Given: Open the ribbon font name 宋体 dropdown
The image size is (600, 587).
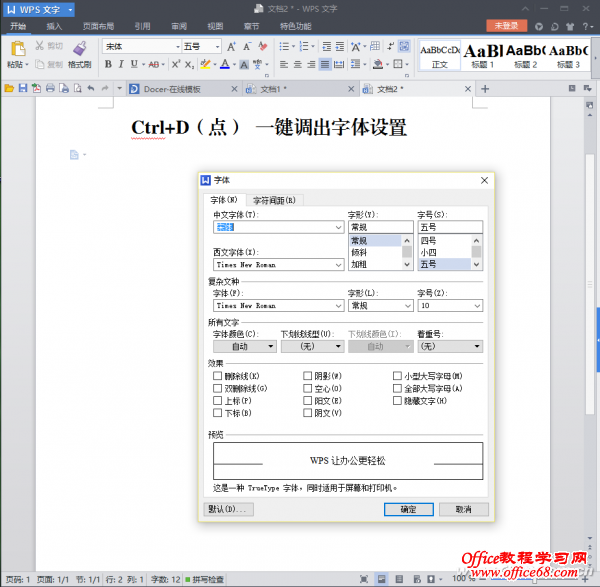Looking at the screenshot, I should point(178,47).
